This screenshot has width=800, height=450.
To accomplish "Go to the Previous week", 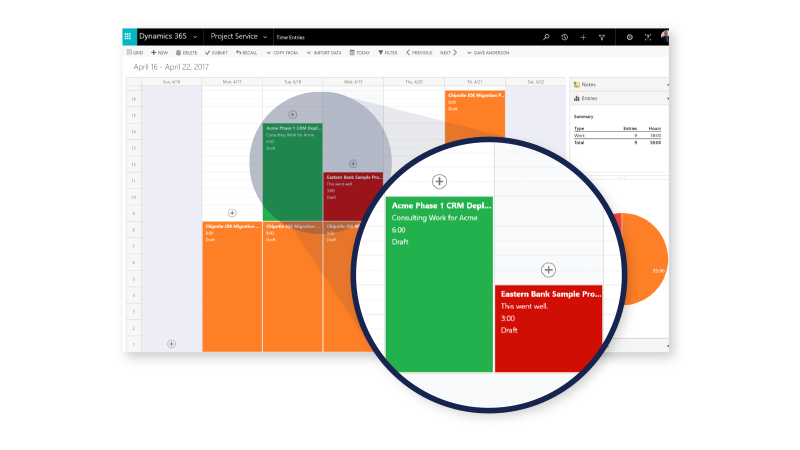I will pos(418,52).
